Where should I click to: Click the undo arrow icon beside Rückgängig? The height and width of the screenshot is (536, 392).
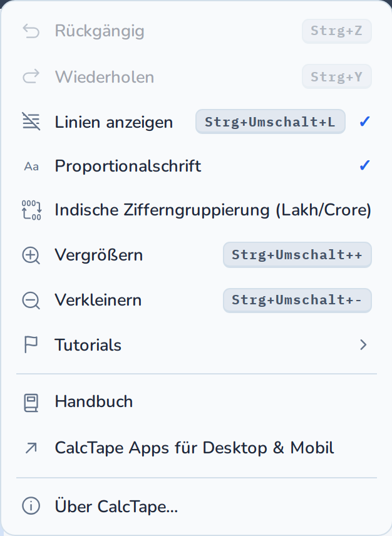click(x=31, y=31)
